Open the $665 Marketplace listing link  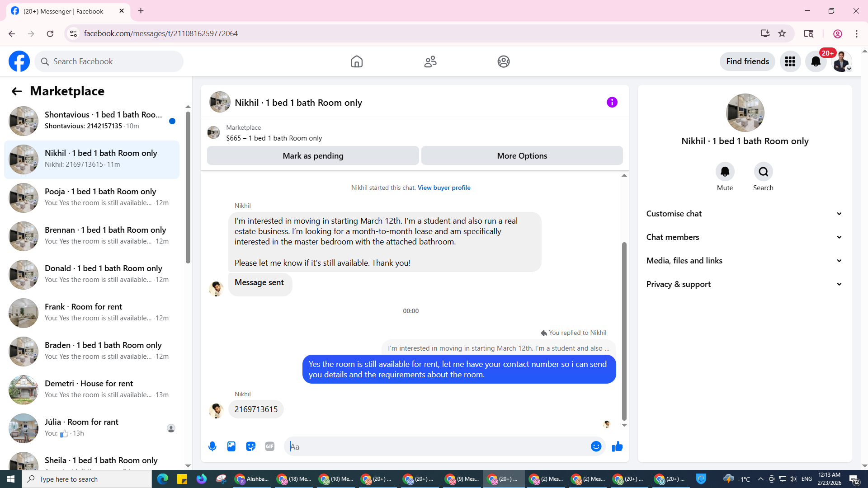pos(274,138)
